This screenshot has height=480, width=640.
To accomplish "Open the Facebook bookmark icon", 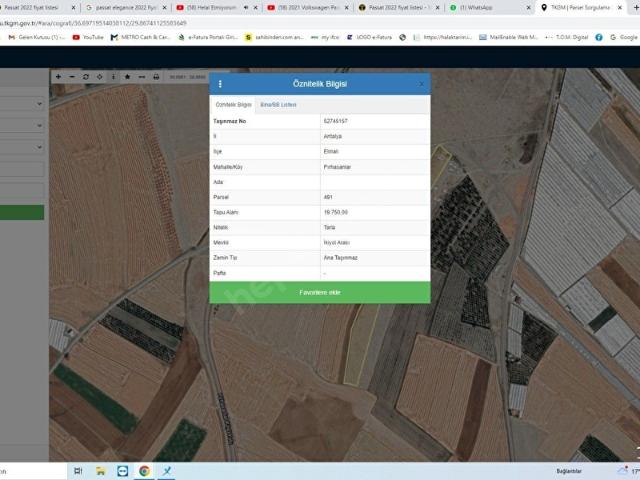I will pos(599,37).
